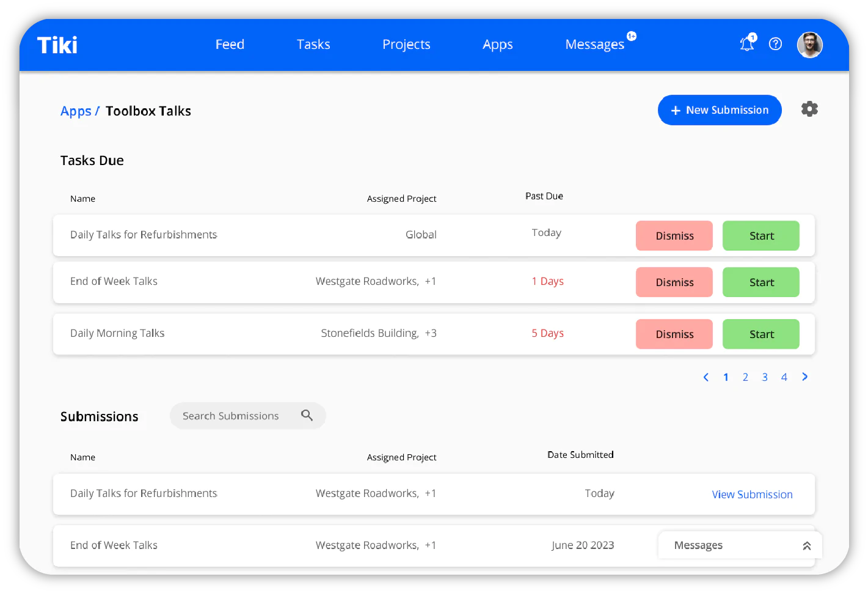Open the notifications bell icon
This screenshot has height=593, width=868.
[747, 43]
